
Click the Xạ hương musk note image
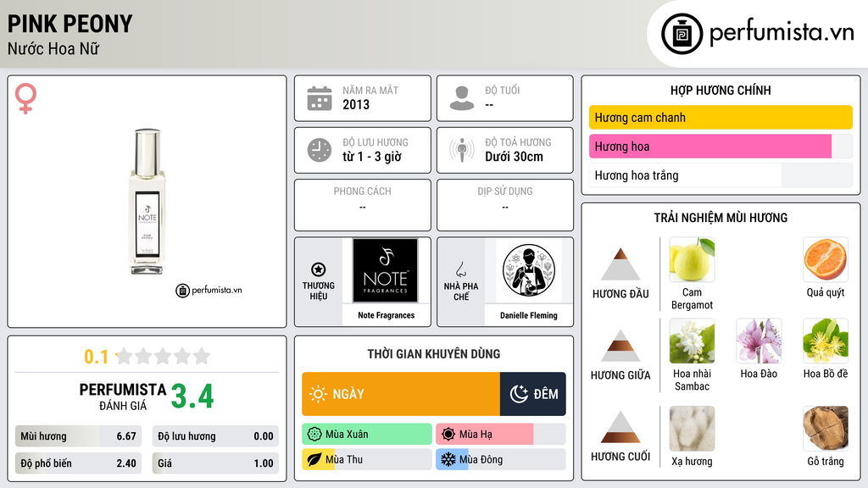[x=692, y=428]
